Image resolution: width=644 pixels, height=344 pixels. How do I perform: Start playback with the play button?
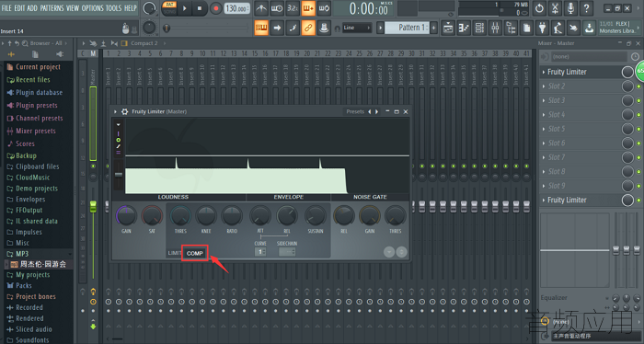[184, 8]
